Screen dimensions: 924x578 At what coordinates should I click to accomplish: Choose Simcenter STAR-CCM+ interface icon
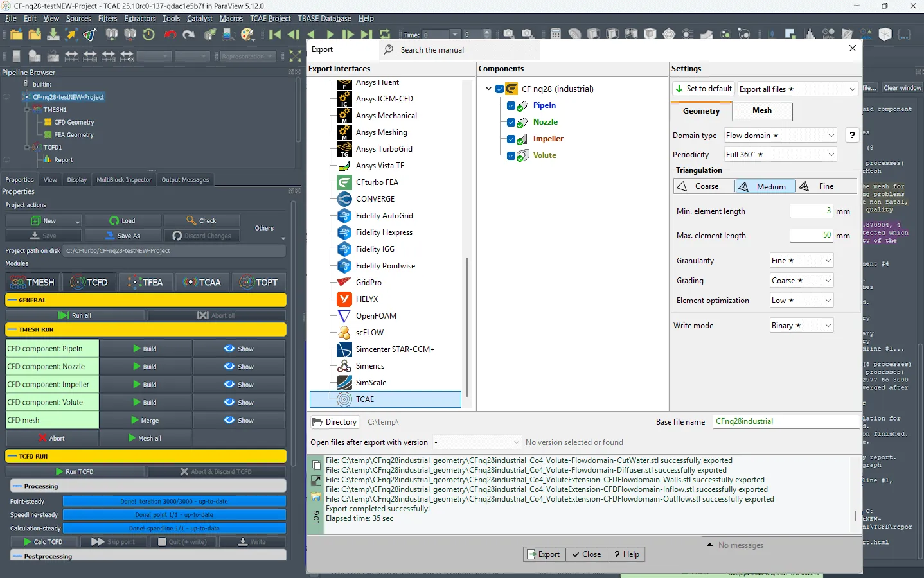point(344,349)
